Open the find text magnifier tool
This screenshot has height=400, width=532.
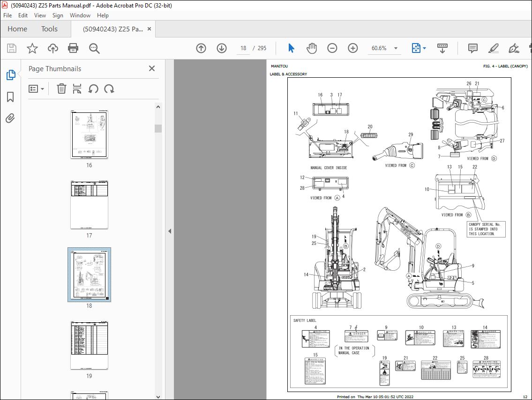coord(94,48)
